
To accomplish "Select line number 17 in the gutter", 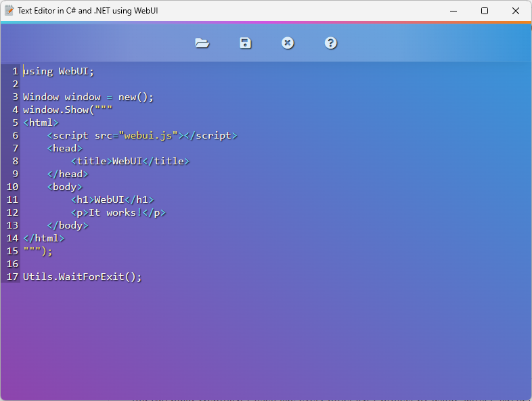I will 12,277.
